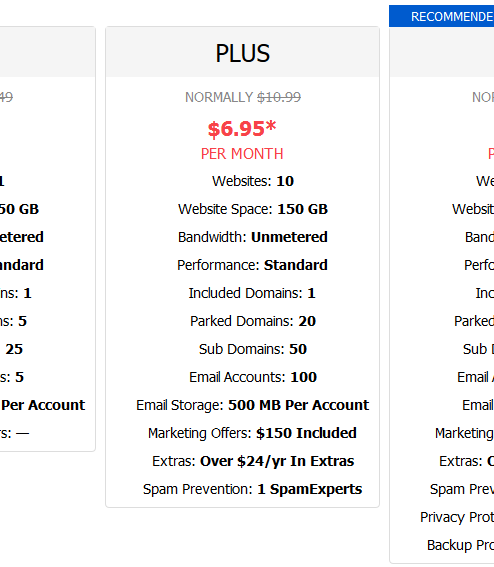This screenshot has width=494, height=567.
Task: Click the Email Accounts: 100 row
Action: tap(253, 377)
